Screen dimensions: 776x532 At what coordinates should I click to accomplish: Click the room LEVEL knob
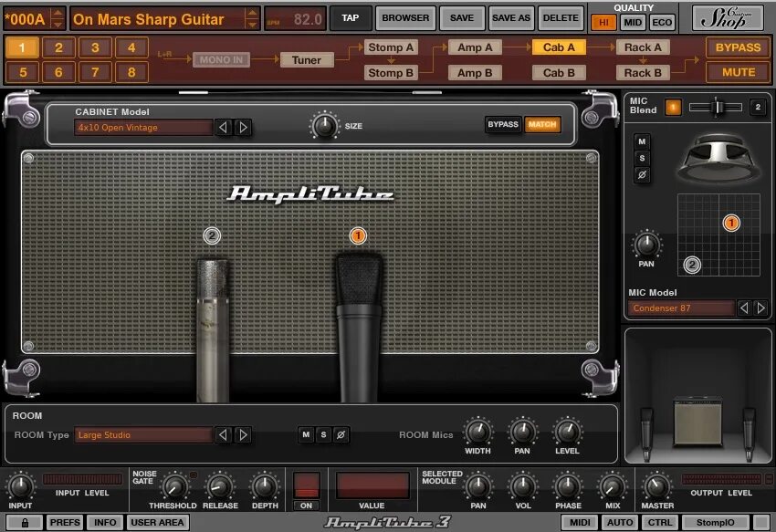pos(567,432)
